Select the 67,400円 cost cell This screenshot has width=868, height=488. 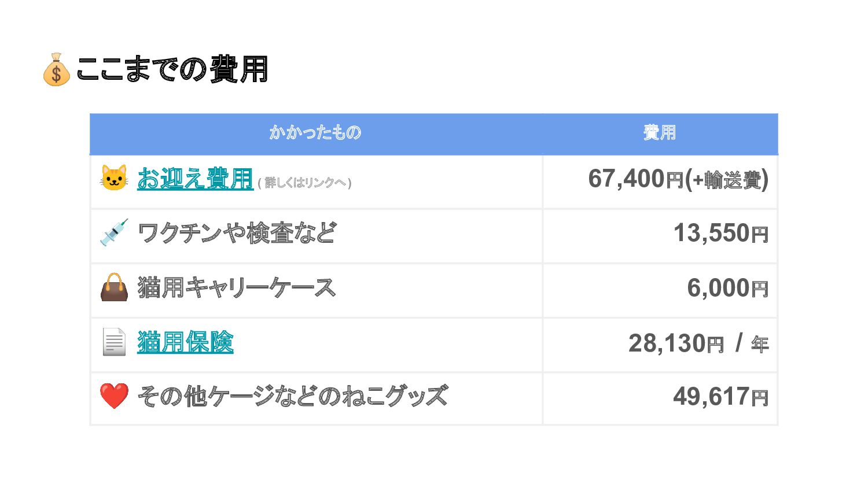coord(660,182)
